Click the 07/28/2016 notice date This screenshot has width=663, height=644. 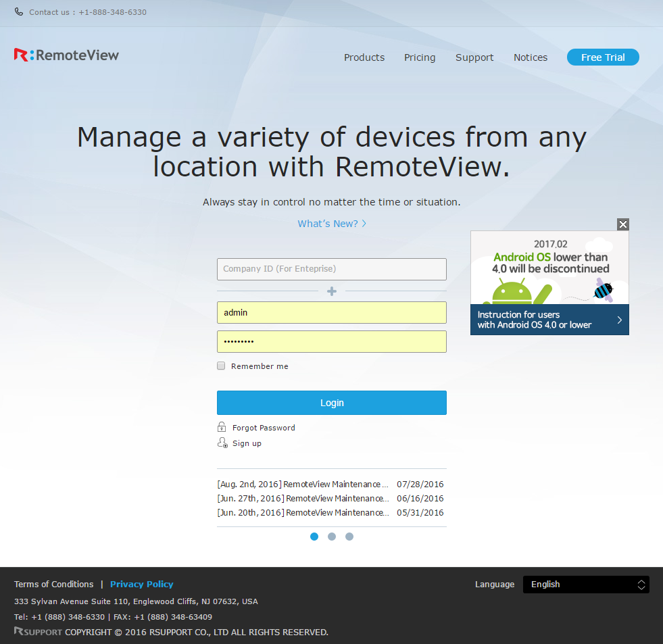(x=420, y=484)
